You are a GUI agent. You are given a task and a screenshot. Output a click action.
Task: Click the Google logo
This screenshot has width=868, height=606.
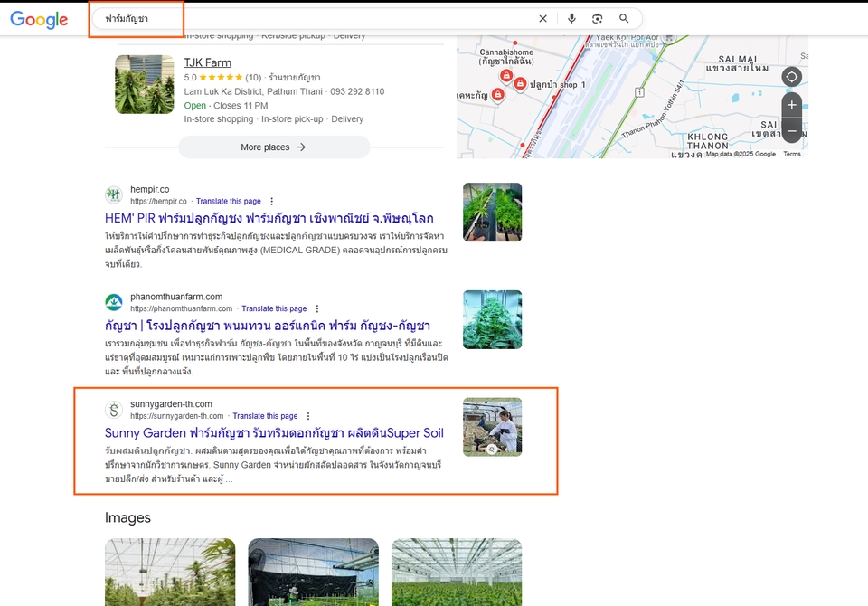coord(40,19)
